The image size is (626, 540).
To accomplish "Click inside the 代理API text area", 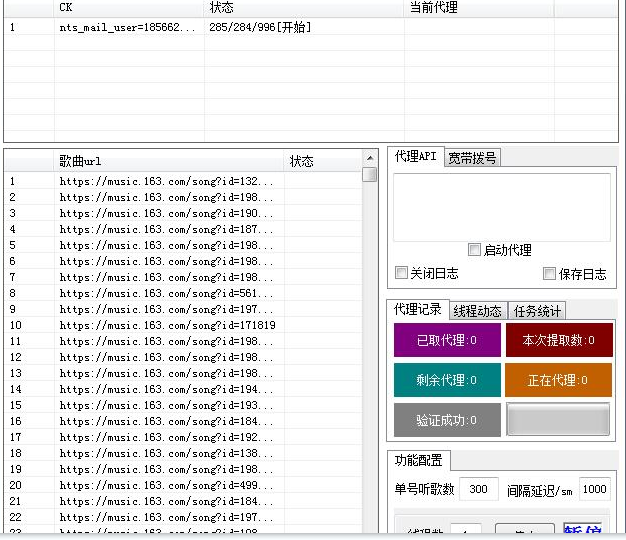I will [501, 207].
